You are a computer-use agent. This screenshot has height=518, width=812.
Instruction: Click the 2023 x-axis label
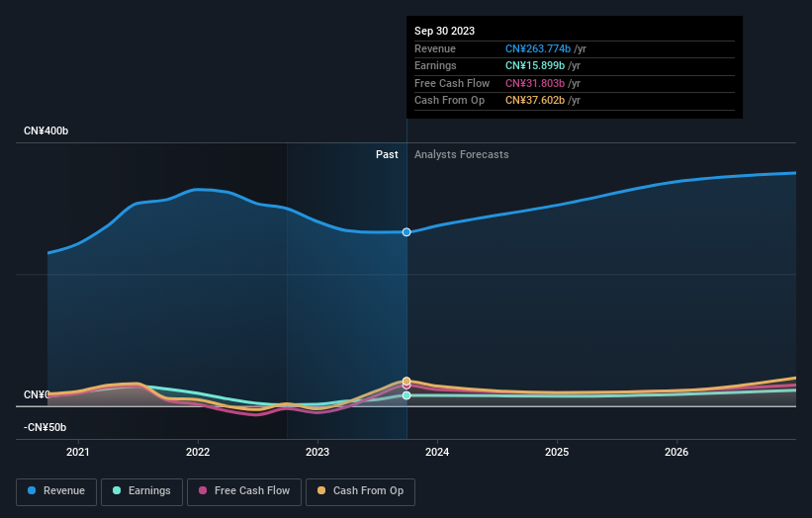point(317,452)
